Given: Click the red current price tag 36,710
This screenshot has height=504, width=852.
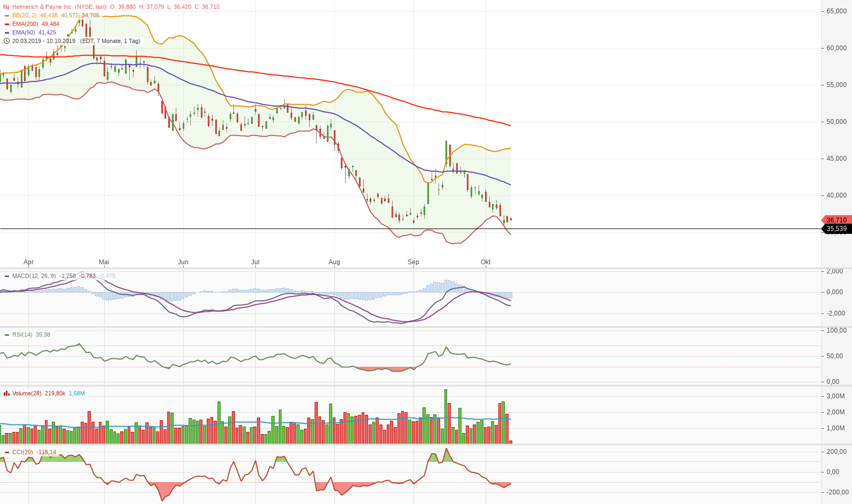Looking at the screenshot, I should click(836, 220).
